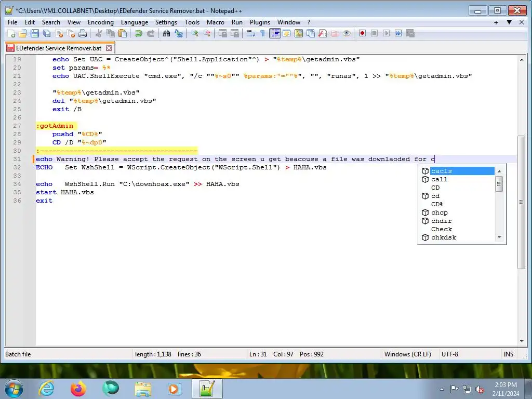Image resolution: width=532 pixels, height=399 pixels.
Task: Click Windows (CR LF) line ending in status bar
Action: (407, 354)
